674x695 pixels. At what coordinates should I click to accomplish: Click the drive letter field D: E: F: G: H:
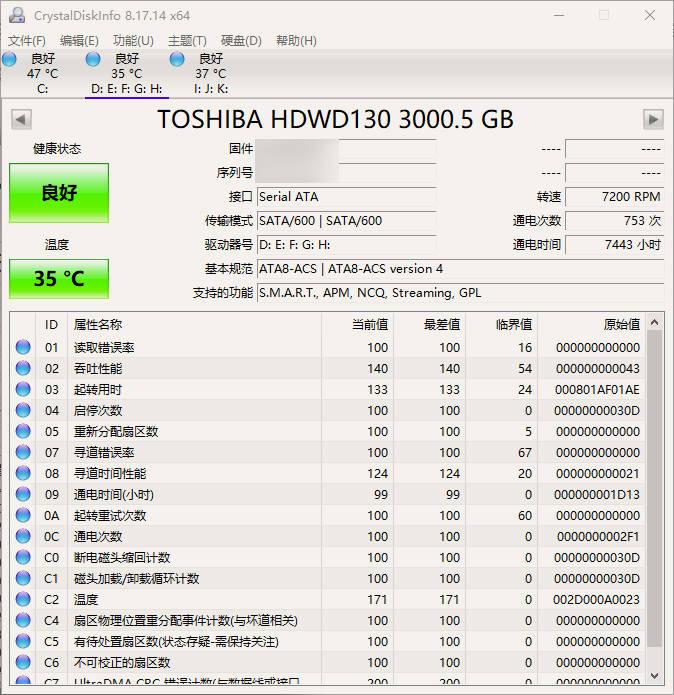(347, 245)
